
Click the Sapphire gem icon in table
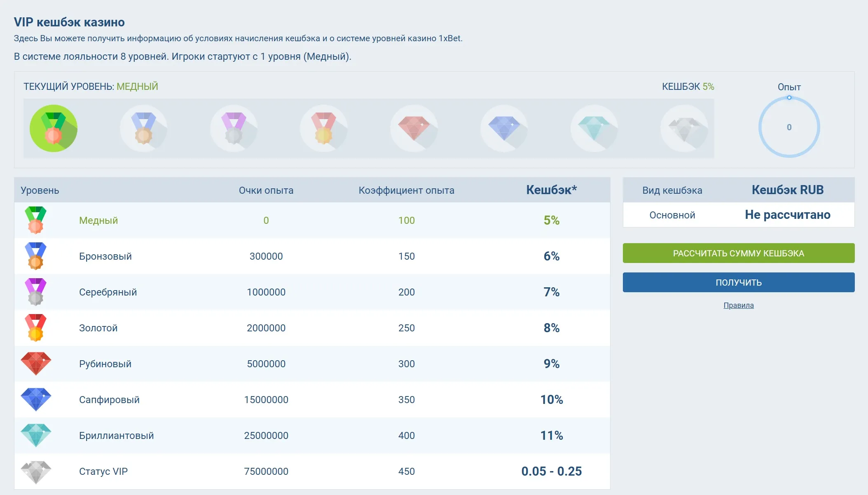[36, 399]
